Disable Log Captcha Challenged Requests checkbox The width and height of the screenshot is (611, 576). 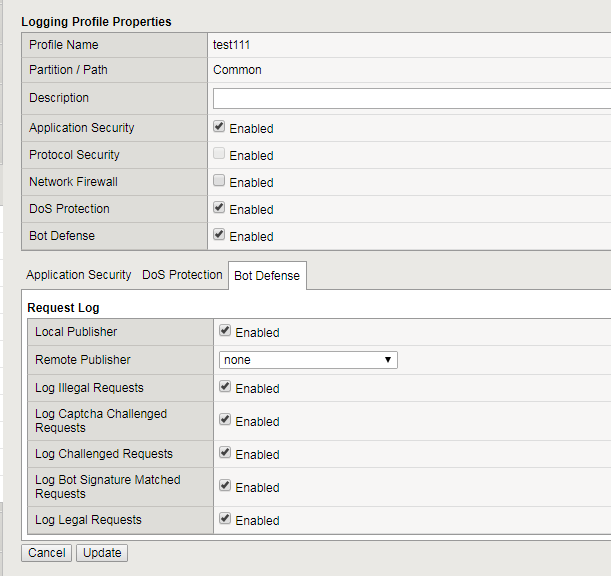[225, 421]
